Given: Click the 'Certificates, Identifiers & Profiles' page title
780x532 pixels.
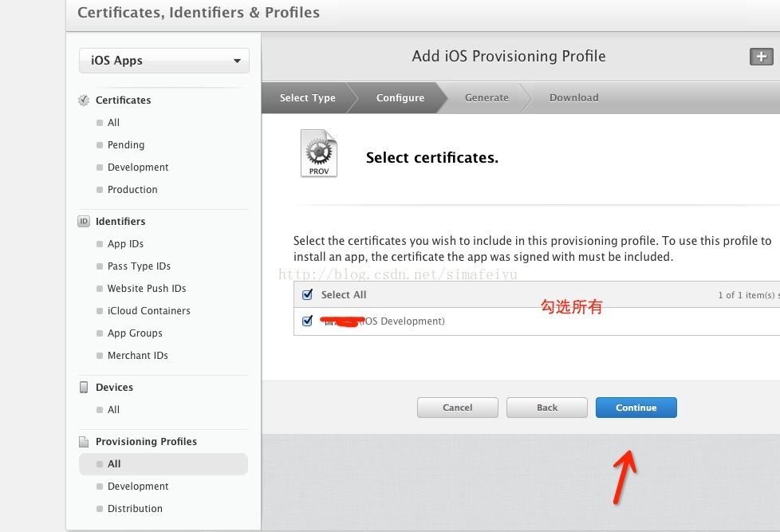Looking at the screenshot, I should tap(199, 13).
